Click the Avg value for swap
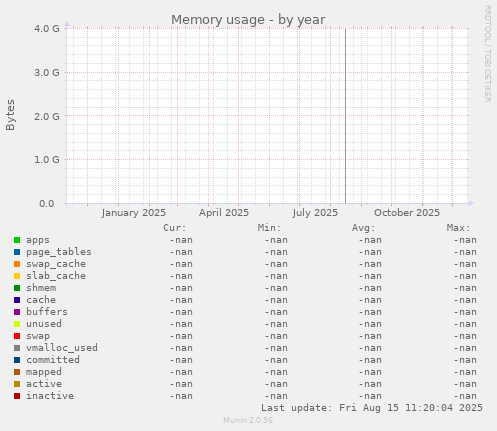Image resolution: width=497 pixels, height=431 pixels. pos(370,336)
